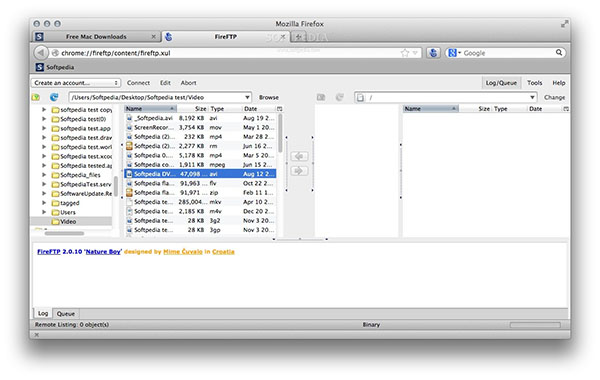Click the remote up-folder icon
600x380 pixels.
pyautogui.click(x=321, y=97)
